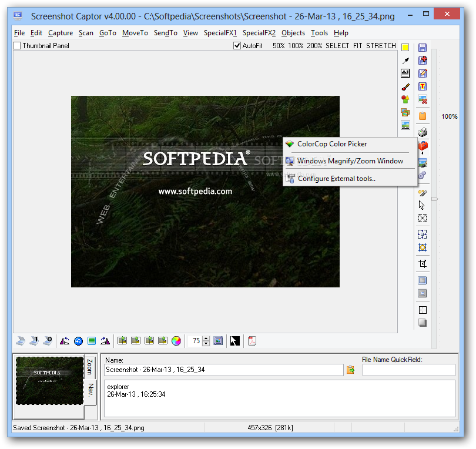Screen dimensions: 476x449
Task: Click the stacked pictures clipart icon
Action: click(x=405, y=112)
